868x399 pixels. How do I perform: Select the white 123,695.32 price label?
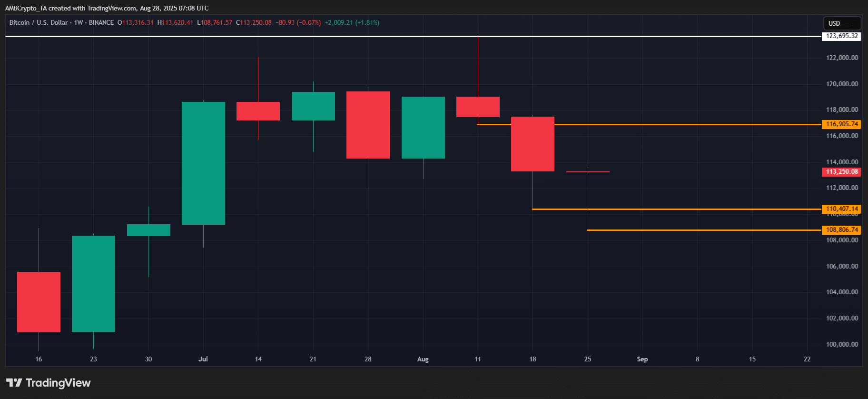coord(841,36)
